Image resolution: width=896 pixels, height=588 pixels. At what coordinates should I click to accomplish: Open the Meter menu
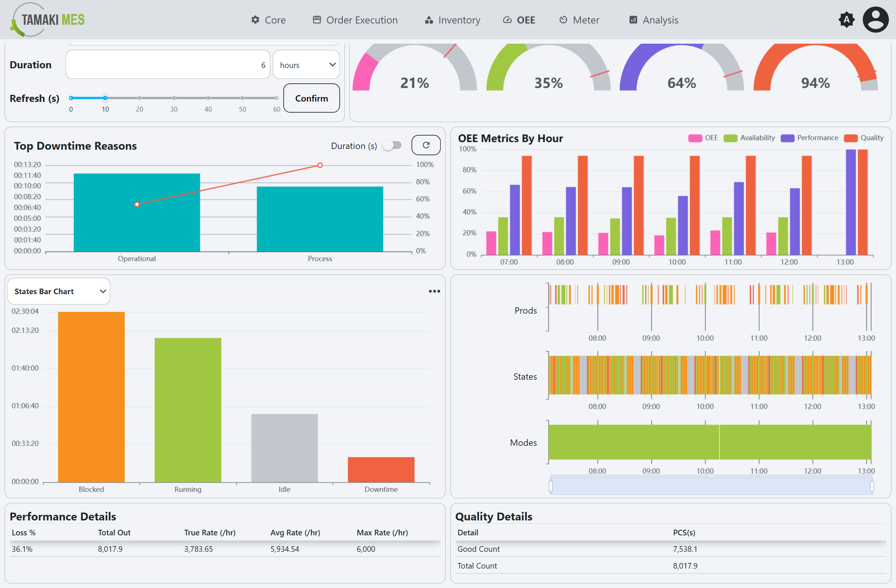(x=579, y=20)
